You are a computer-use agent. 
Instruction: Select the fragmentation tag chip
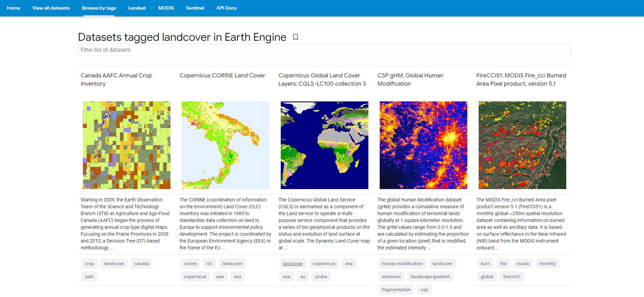[x=396, y=289]
